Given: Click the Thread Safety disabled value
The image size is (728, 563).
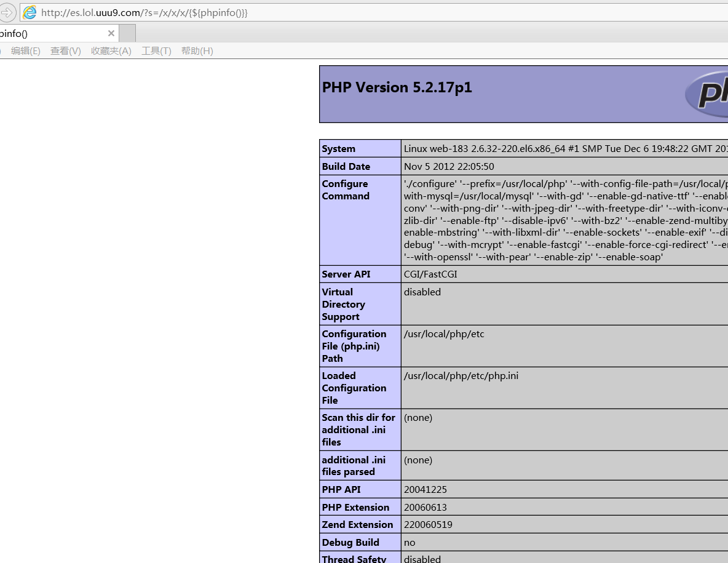Looking at the screenshot, I should pyautogui.click(x=422, y=558).
